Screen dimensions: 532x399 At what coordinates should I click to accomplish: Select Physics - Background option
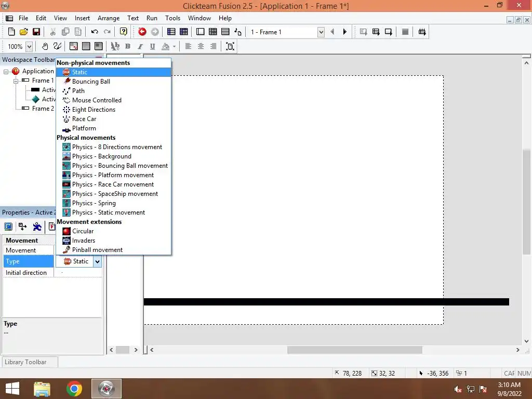tap(114, 156)
